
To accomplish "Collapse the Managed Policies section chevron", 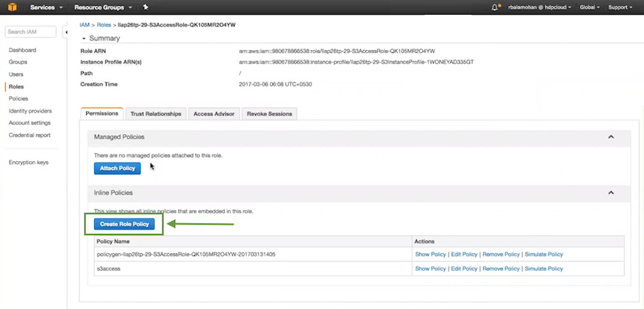I will click(611, 137).
